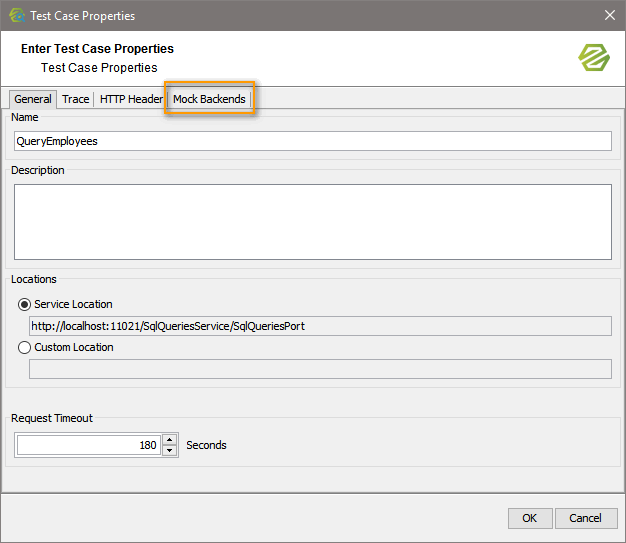Image resolution: width=626 pixels, height=543 pixels.
Task: Open the Trace tab
Action: (x=76, y=99)
